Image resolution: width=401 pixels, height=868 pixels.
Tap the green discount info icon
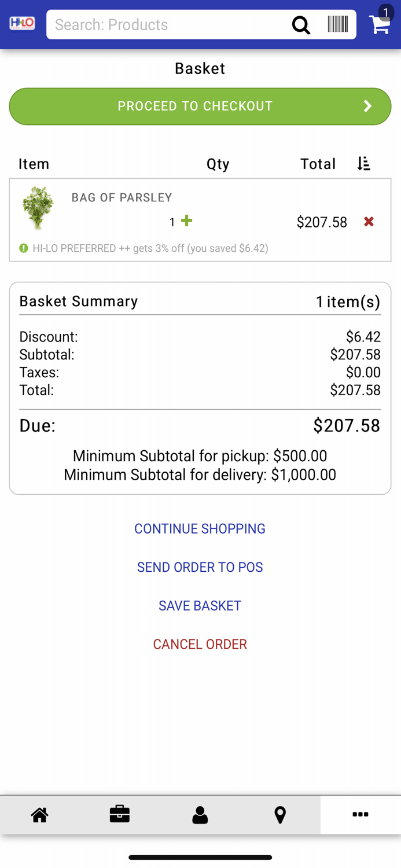pyautogui.click(x=24, y=248)
